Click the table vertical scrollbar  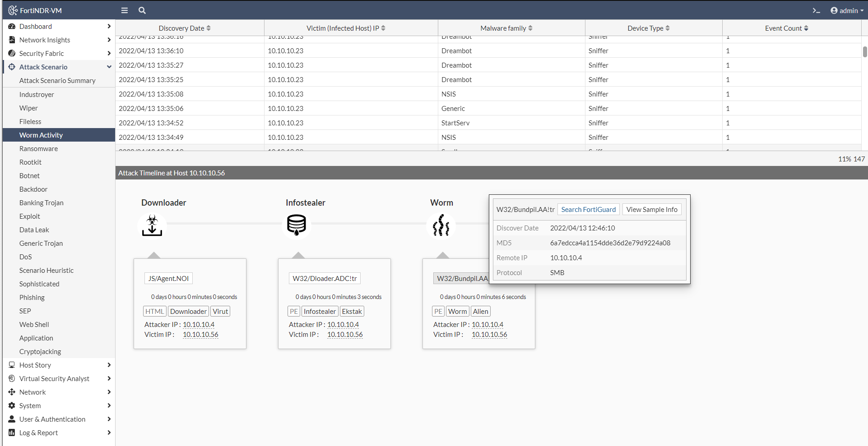click(864, 52)
